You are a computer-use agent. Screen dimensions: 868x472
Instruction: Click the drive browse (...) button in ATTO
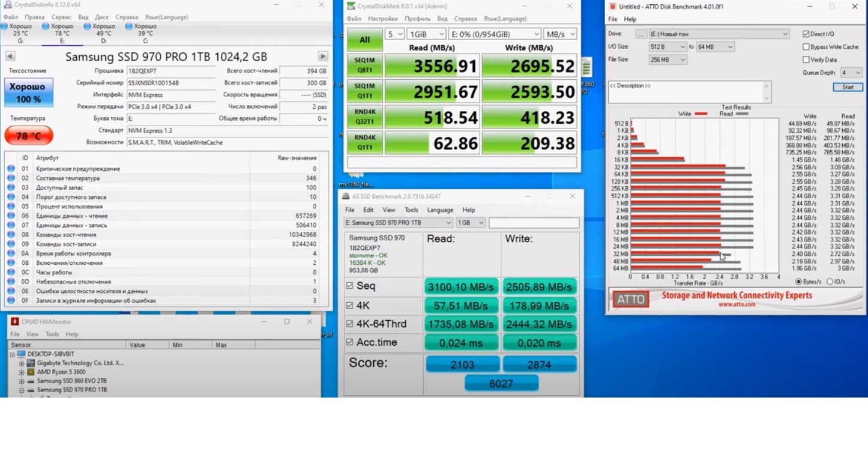pos(642,34)
